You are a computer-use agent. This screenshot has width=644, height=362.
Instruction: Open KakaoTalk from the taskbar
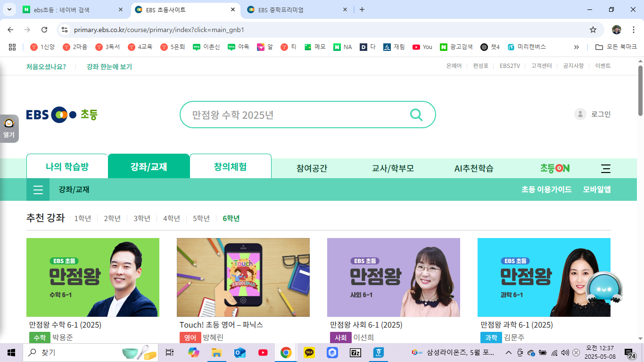[309, 352]
